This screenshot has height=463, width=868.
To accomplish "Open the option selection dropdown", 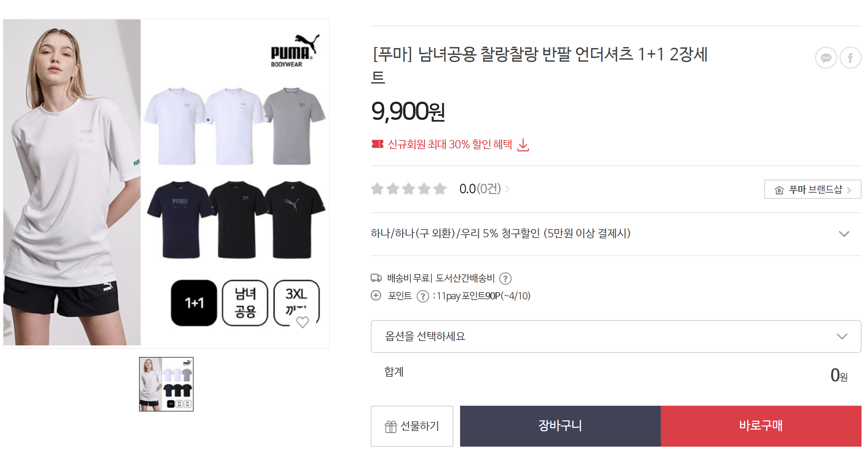I will tap(615, 336).
